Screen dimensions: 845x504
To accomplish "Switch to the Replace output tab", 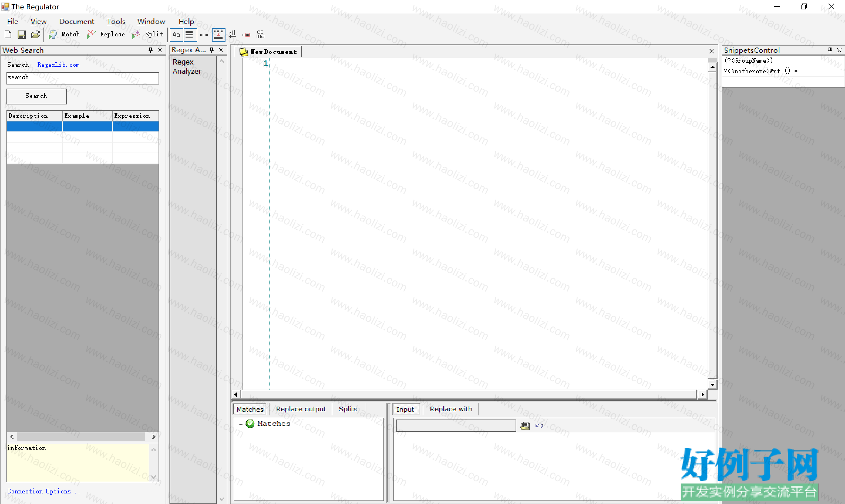I will pyautogui.click(x=301, y=409).
